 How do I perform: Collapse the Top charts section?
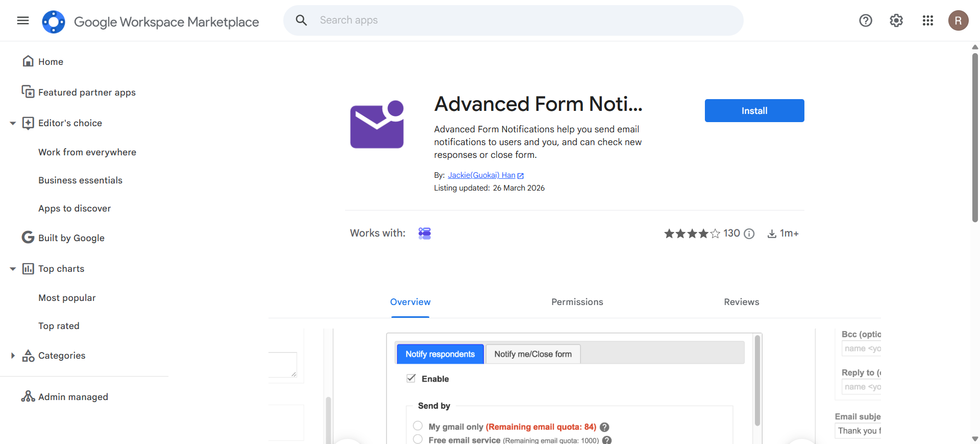click(x=13, y=269)
